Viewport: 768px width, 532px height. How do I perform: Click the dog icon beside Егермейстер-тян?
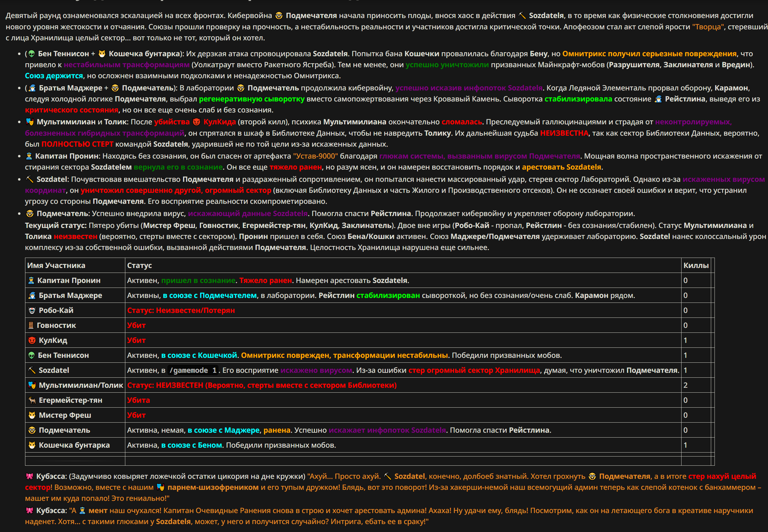point(32,400)
